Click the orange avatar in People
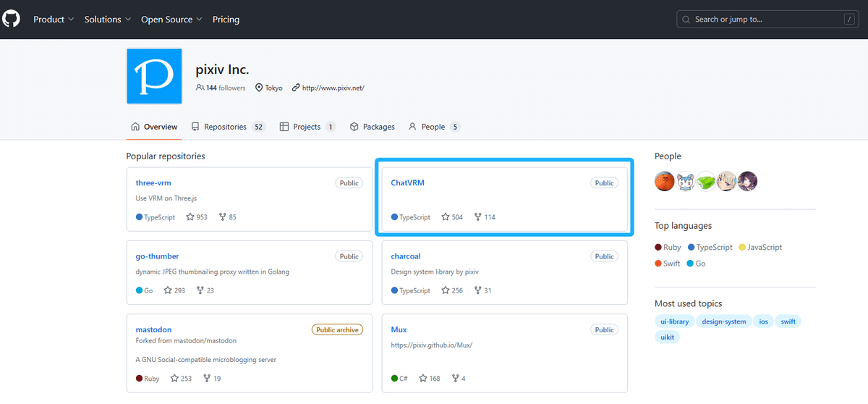The width and height of the screenshot is (868, 404). click(x=665, y=181)
